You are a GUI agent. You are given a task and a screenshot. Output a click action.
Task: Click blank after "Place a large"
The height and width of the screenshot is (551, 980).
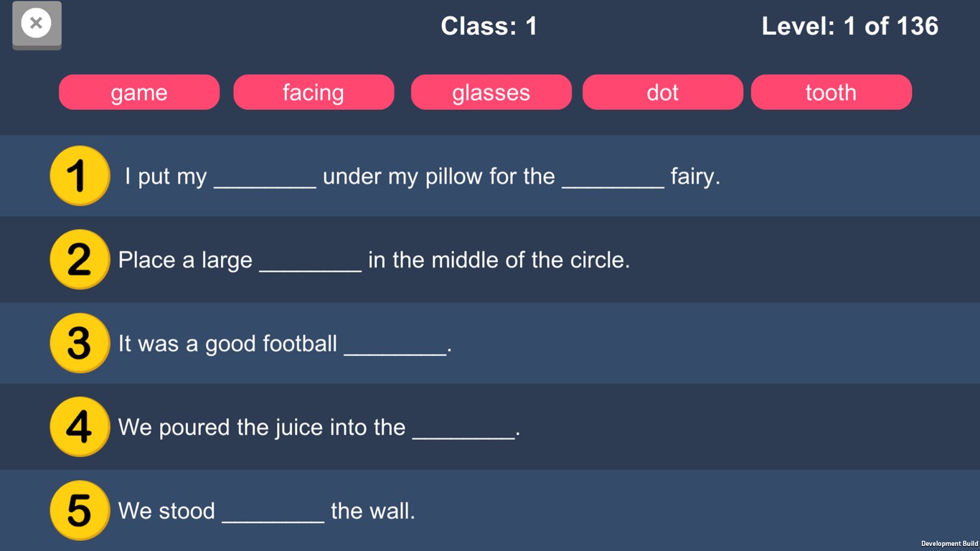point(310,262)
